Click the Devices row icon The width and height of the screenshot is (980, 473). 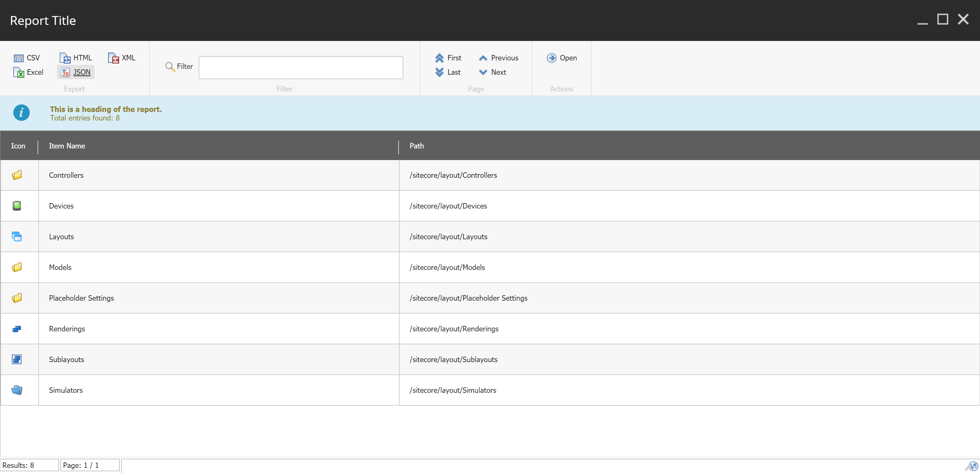point(17,206)
